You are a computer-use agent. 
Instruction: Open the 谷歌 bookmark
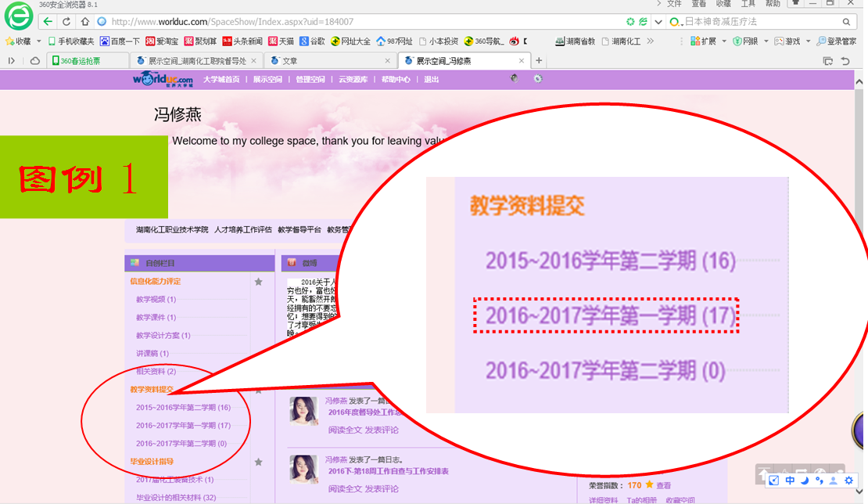[x=312, y=41]
